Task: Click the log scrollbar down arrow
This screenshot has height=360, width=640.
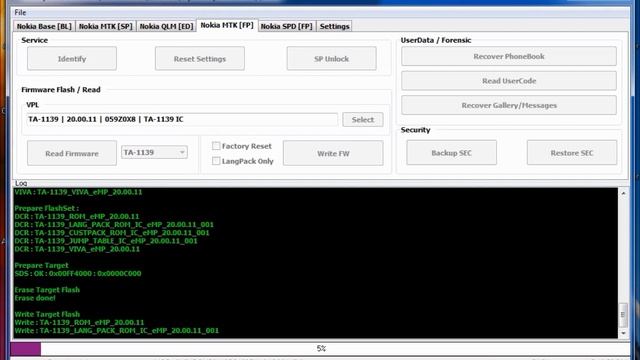Action: (x=623, y=333)
